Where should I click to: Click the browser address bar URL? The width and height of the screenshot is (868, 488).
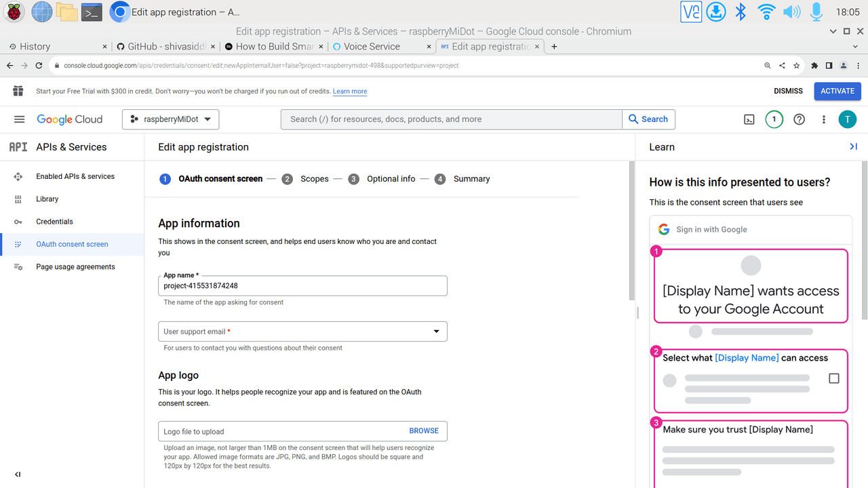261,66
